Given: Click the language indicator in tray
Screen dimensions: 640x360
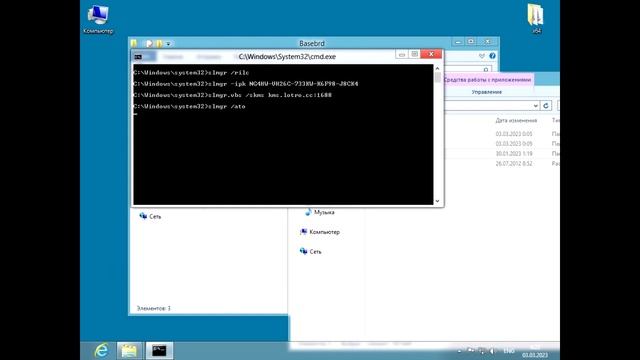Looking at the screenshot, I should coord(509,351).
